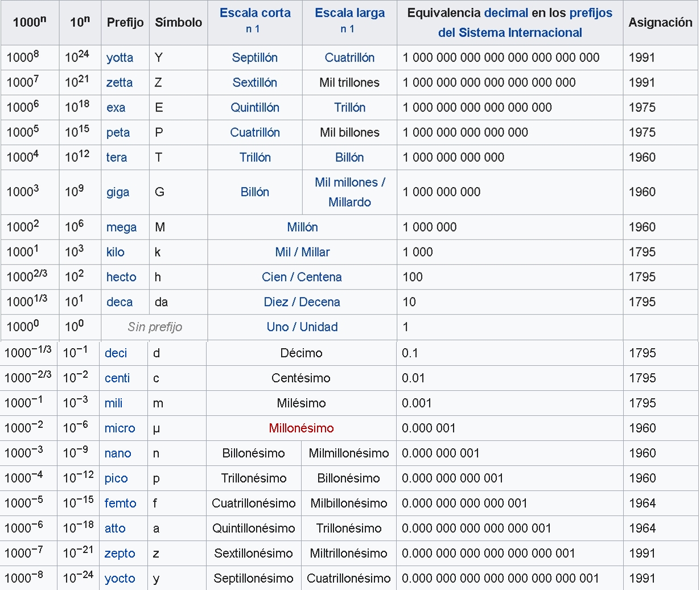Click the Septillón link
The image size is (700, 590).
point(255,57)
